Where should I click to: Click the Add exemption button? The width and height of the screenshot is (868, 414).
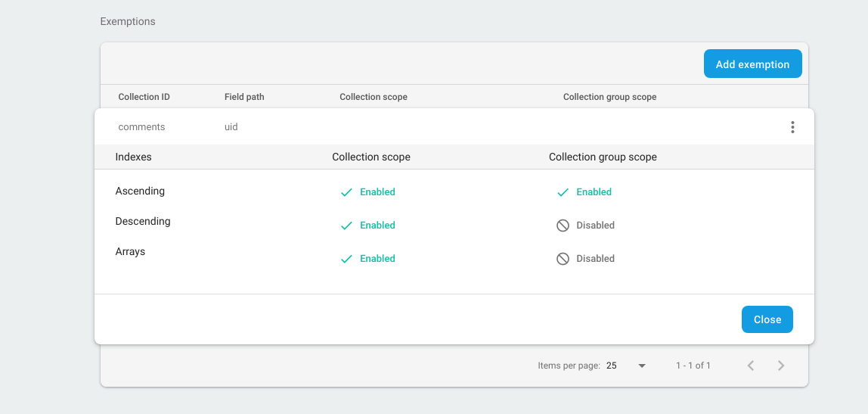pyautogui.click(x=752, y=64)
